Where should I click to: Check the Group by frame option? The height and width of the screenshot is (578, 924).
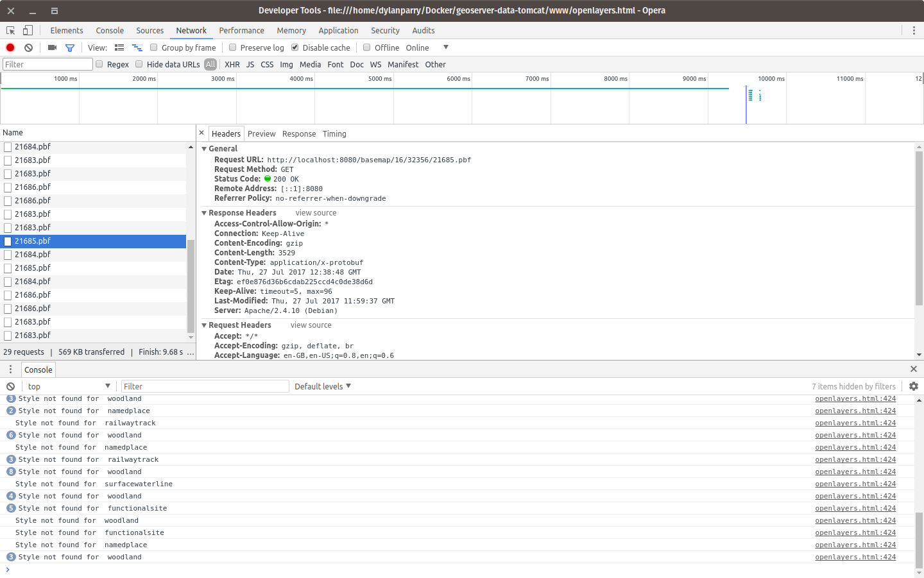[153, 47]
